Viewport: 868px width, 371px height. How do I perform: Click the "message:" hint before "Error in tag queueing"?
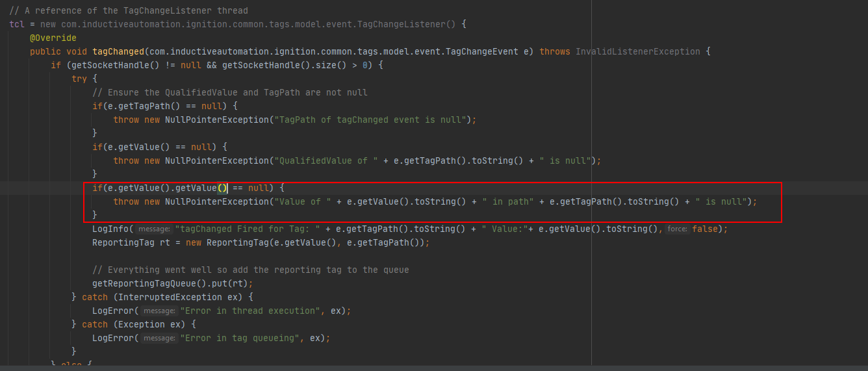[x=158, y=338]
